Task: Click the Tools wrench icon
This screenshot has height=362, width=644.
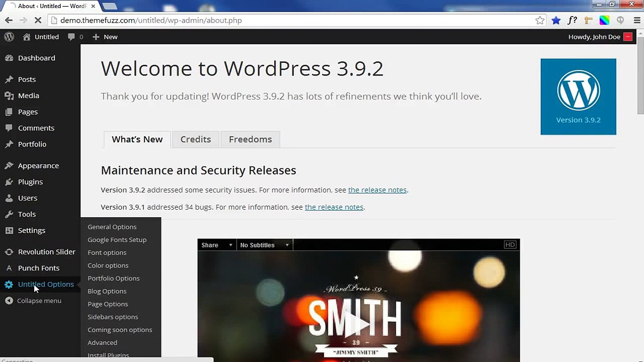Action: (x=9, y=214)
